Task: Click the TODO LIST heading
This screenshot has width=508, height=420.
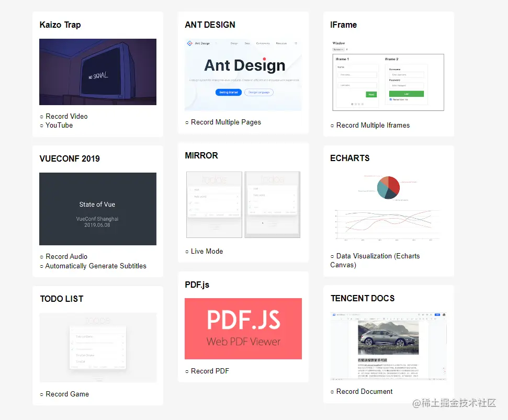Action: [x=62, y=299]
